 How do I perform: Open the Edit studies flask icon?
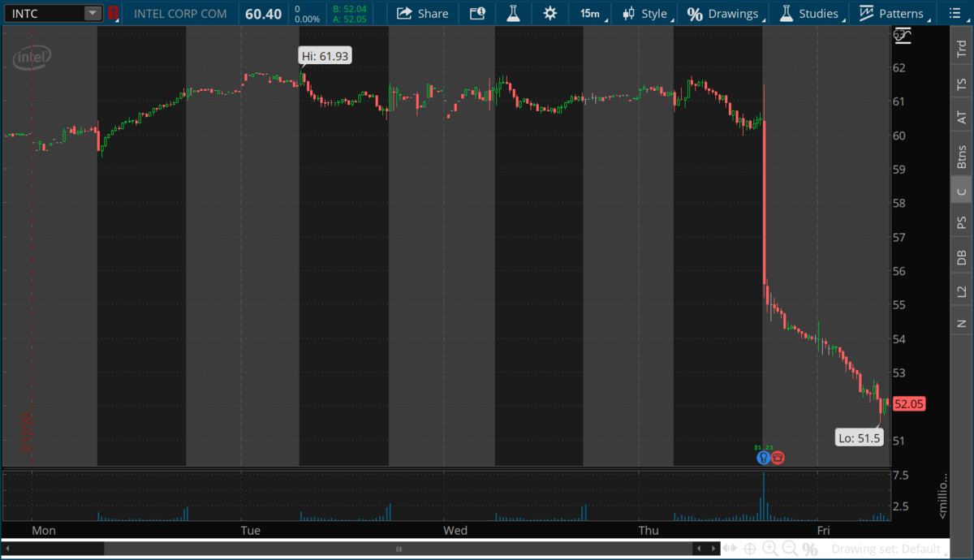pyautogui.click(x=513, y=13)
